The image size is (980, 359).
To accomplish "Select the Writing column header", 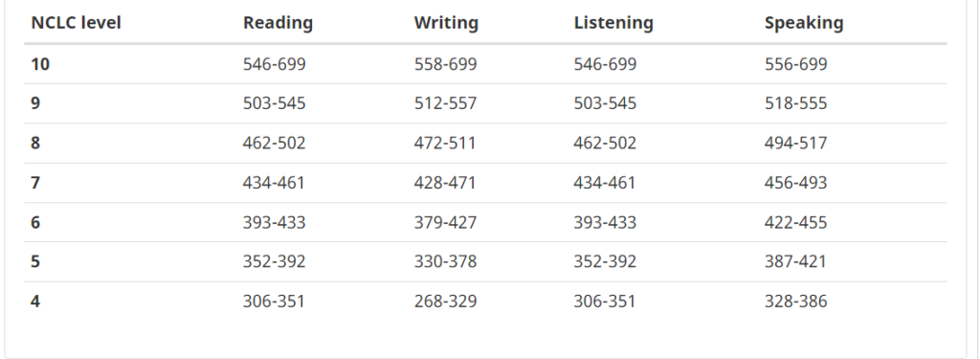I will [x=446, y=23].
